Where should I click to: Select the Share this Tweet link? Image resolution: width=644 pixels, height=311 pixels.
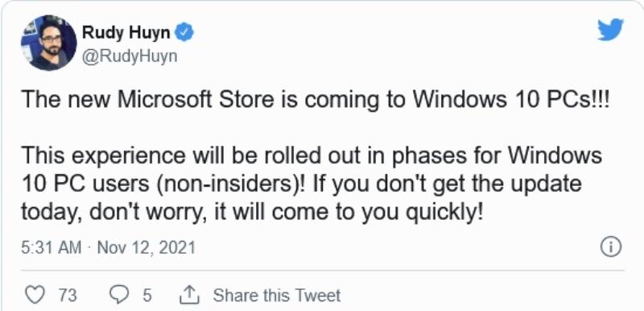pos(276,295)
